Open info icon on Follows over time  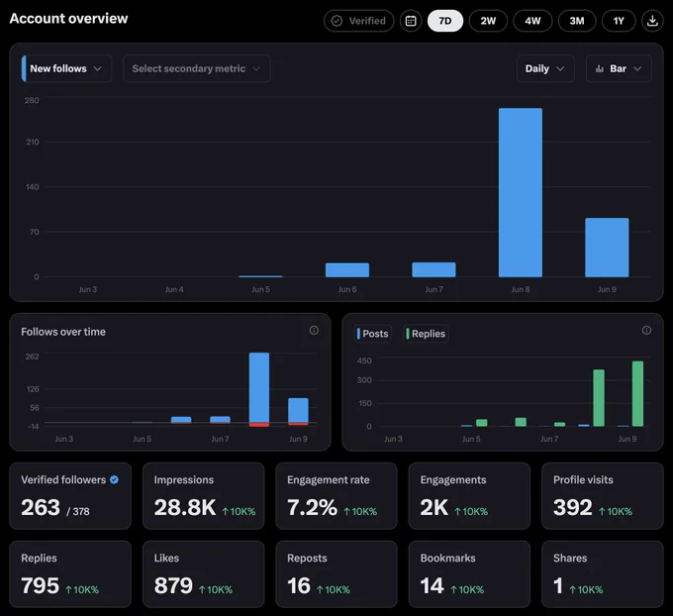314,331
